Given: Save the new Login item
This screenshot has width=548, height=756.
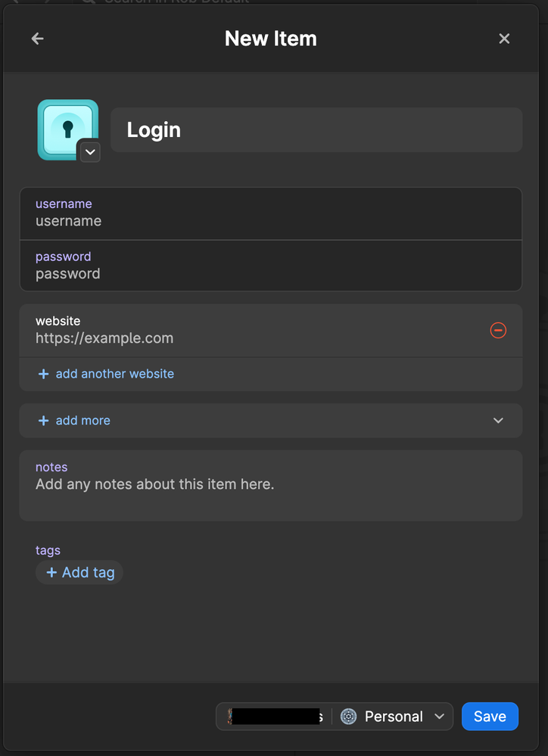Looking at the screenshot, I should (490, 717).
